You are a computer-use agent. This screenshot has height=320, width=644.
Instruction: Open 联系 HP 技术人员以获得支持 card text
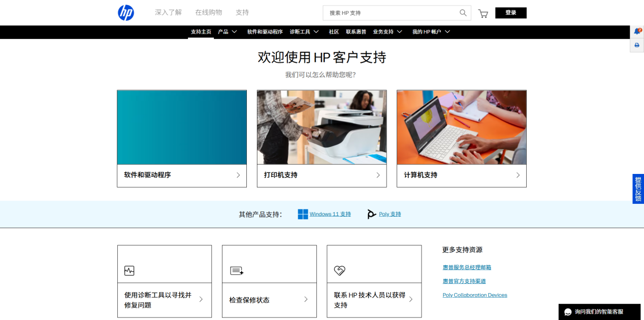[x=370, y=300]
